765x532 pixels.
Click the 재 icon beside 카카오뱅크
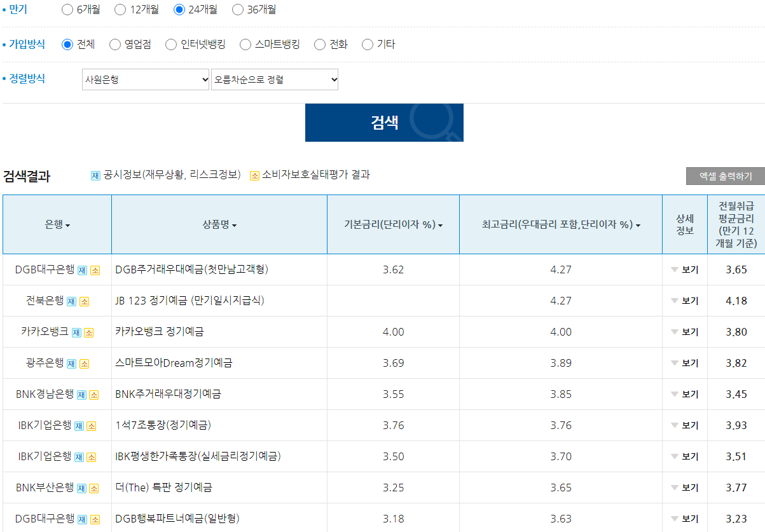[x=76, y=332]
